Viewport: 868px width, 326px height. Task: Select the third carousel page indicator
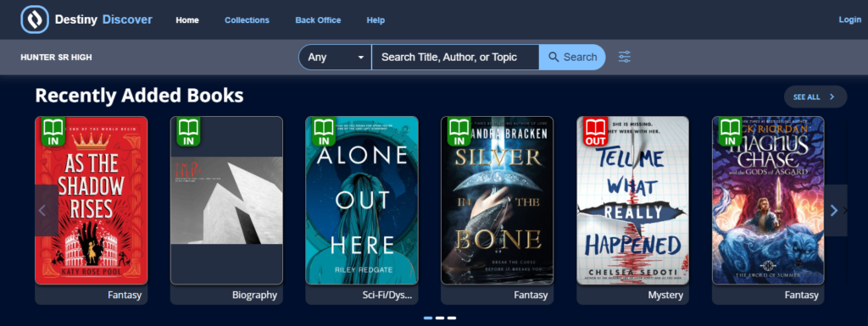coord(452,318)
